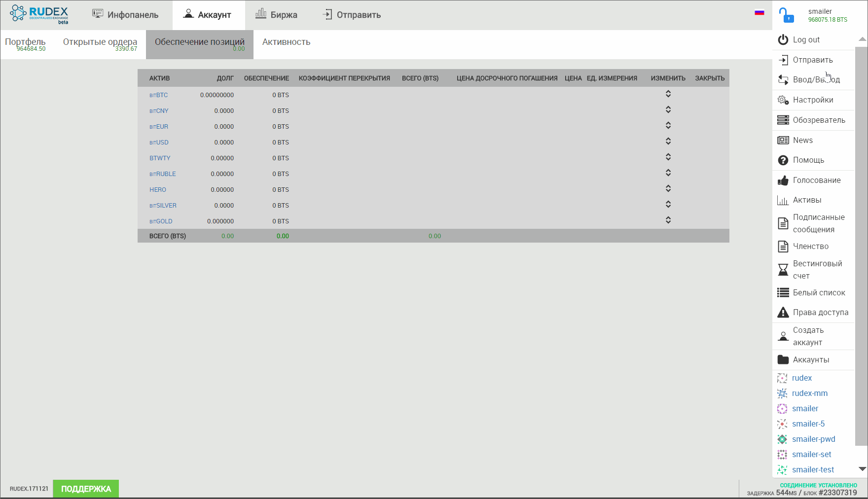Click the smailer-pwd account identicon
This screenshot has width=868, height=499.
point(782,439)
